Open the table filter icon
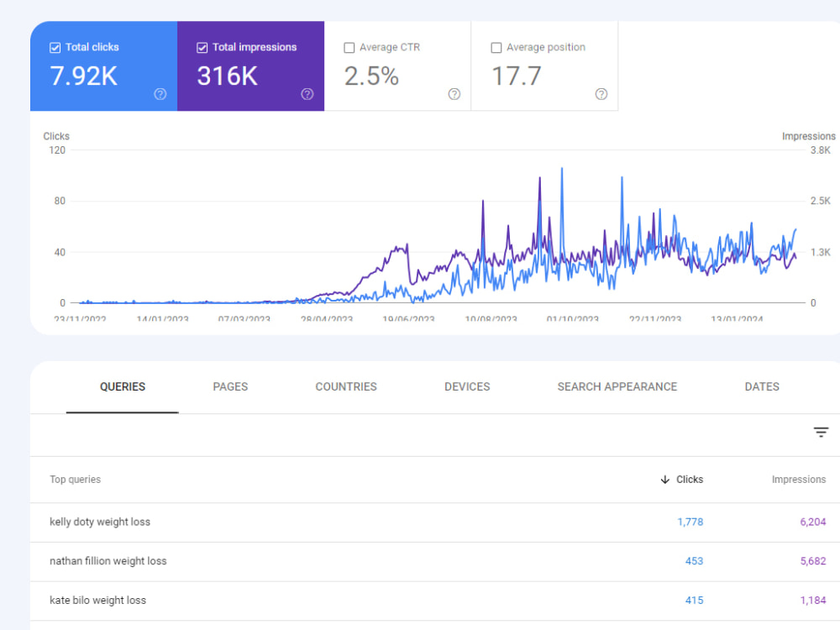The width and height of the screenshot is (840, 630). pyautogui.click(x=821, y=432)
